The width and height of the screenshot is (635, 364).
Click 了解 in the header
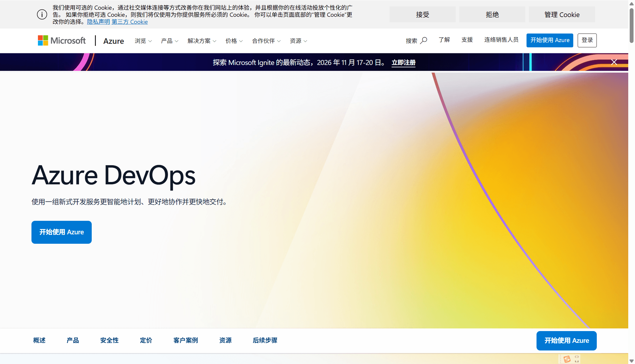tap(444, 40)
